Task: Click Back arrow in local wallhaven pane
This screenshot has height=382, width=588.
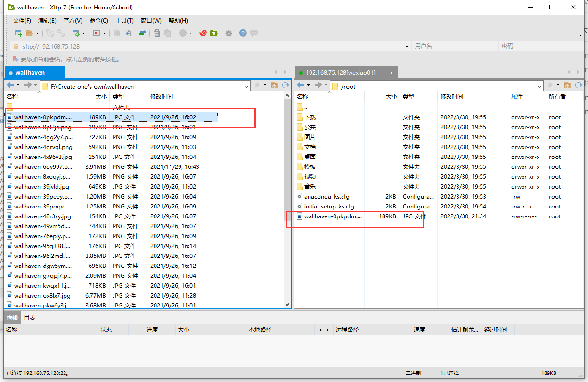Action: 10,85
